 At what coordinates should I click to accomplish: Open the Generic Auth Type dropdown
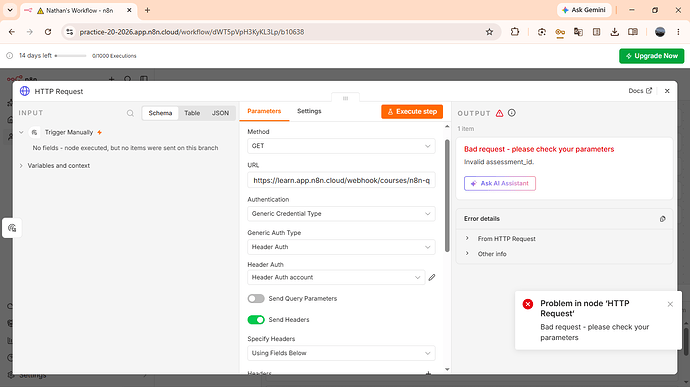pyautogui.click(x=341, y=247)
